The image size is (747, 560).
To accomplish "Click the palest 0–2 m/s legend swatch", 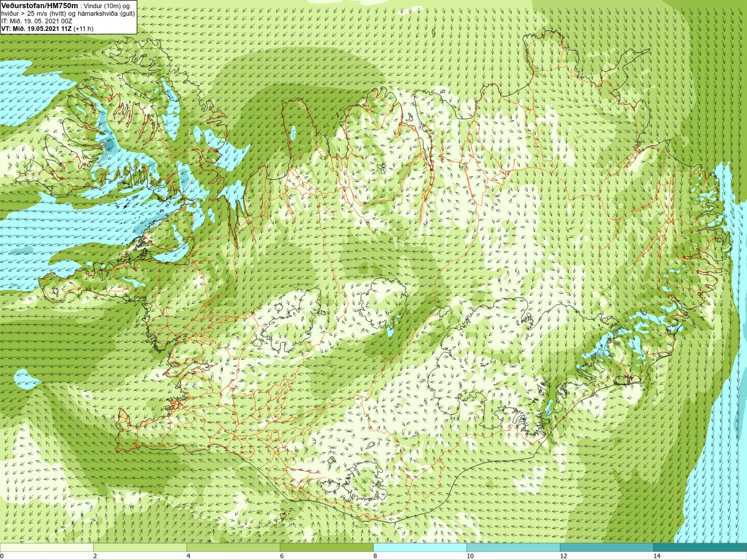I will pyautogui.click(x=47, y=548).
